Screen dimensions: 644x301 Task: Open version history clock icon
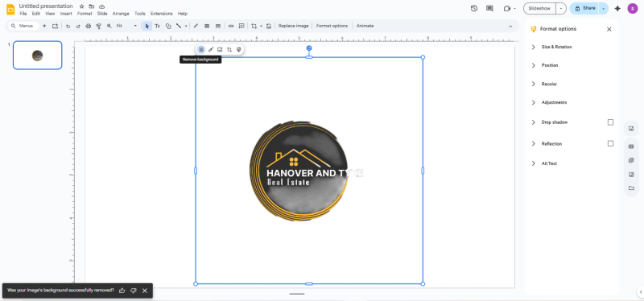point(474,8)
